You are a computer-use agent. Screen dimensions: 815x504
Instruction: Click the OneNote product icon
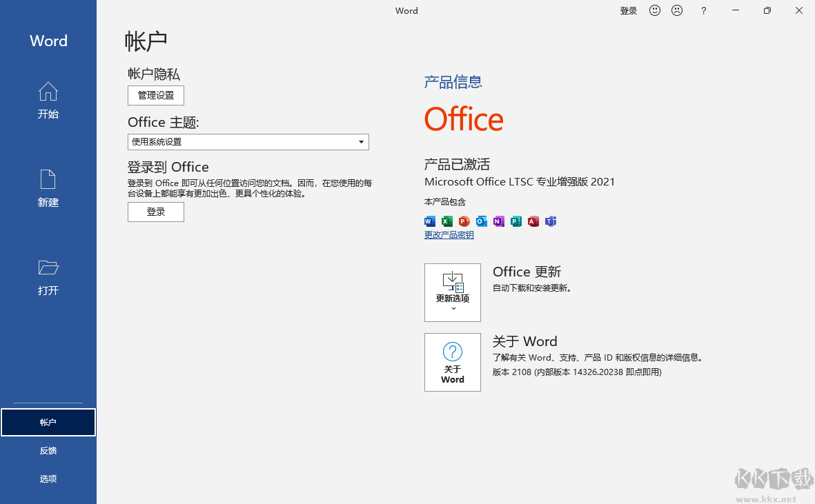pos(499,221)
